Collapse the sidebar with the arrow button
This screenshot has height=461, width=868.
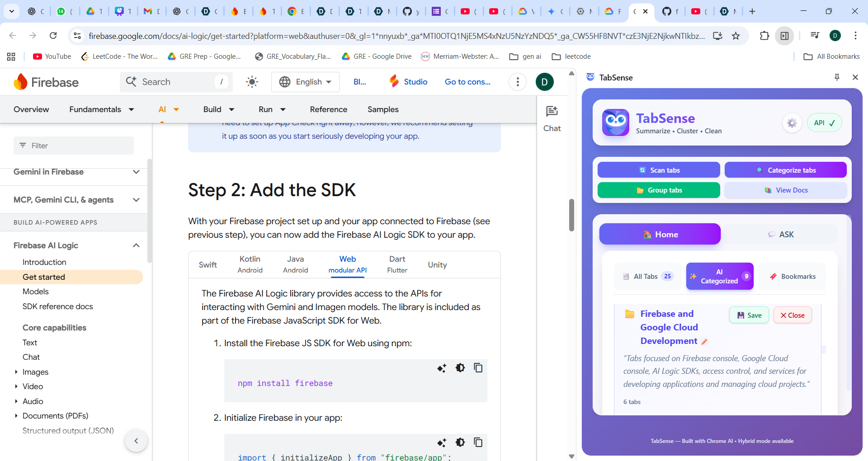click(136, 441)
